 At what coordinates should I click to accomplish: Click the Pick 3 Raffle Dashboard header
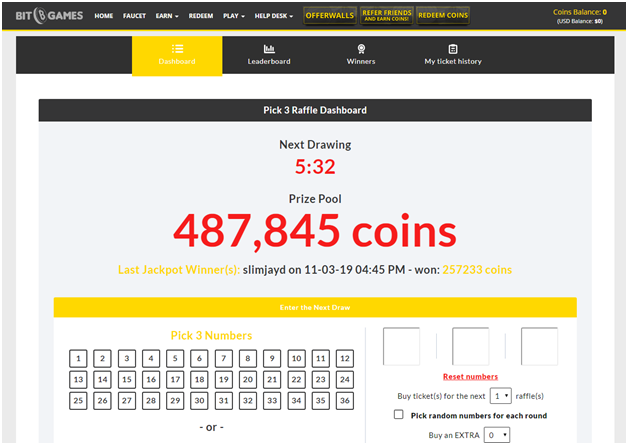click(x=315, y=110)
